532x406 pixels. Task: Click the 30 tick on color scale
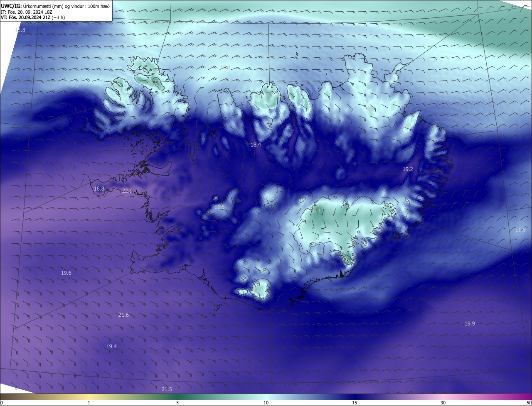point(443,403)
